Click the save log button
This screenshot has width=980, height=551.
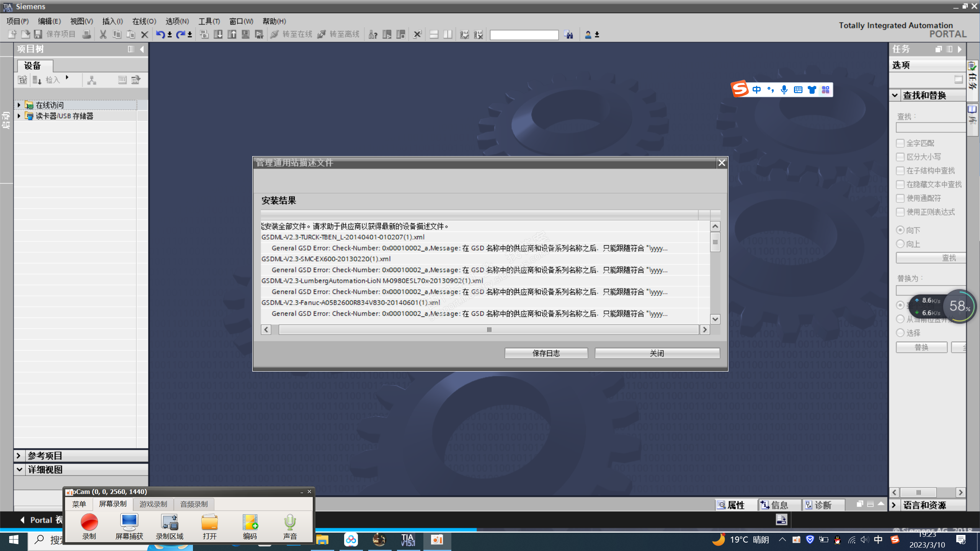point(546,353)
